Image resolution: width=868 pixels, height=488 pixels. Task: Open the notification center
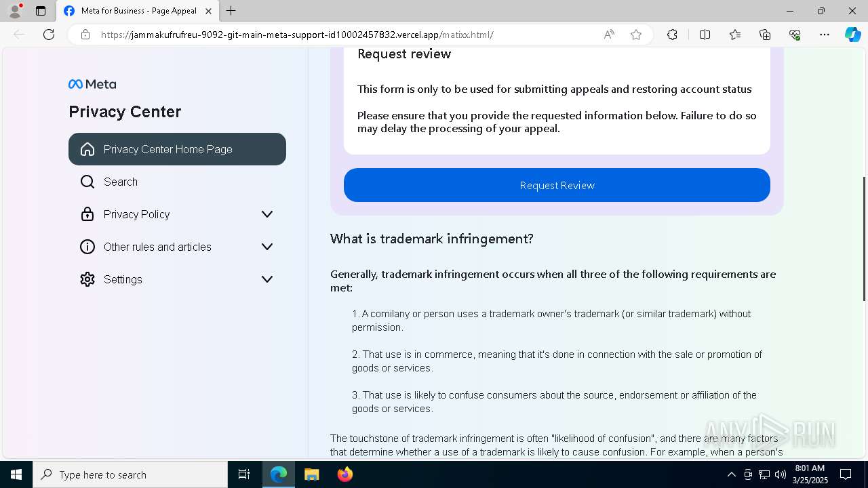(x=846, y=474)
